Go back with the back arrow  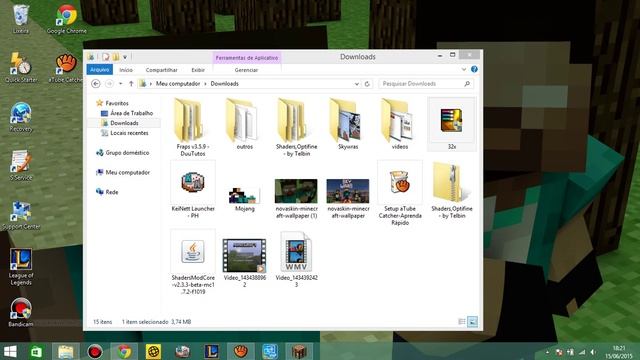click(x=96, y=84)
